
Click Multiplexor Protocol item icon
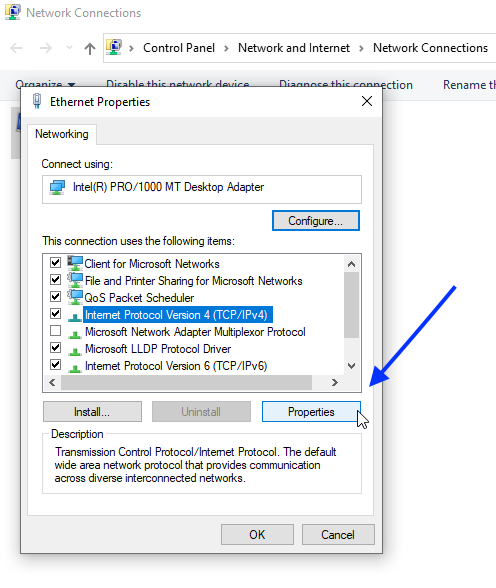tap(75, 334)
